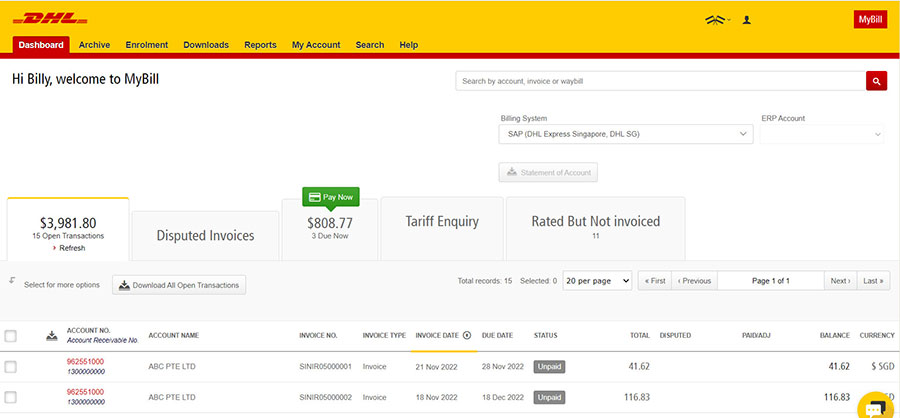900x418 pixels.
Task: Tick checkbox for invoice SINIR05000002
Action: tap(10, 397)
